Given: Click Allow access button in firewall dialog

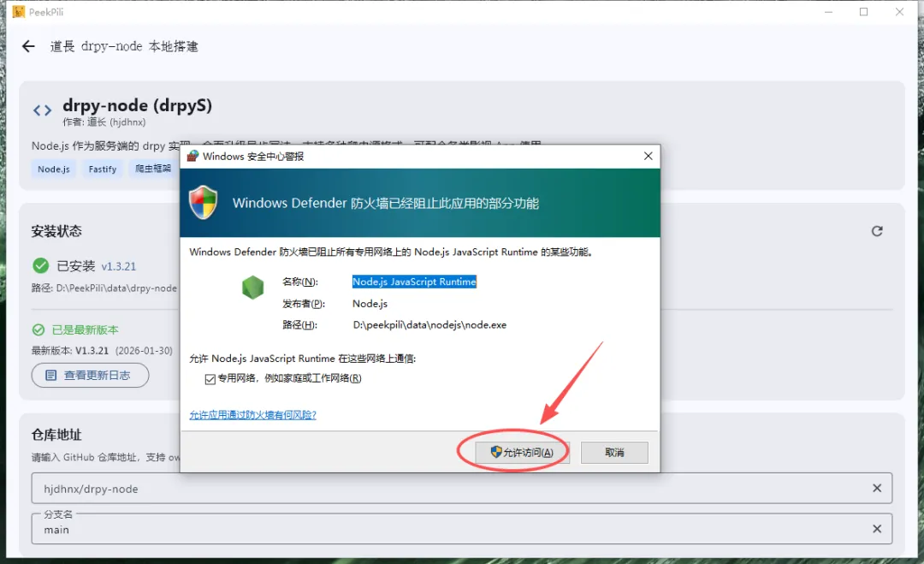Looking at the screenshot, I should pos(522,453).
